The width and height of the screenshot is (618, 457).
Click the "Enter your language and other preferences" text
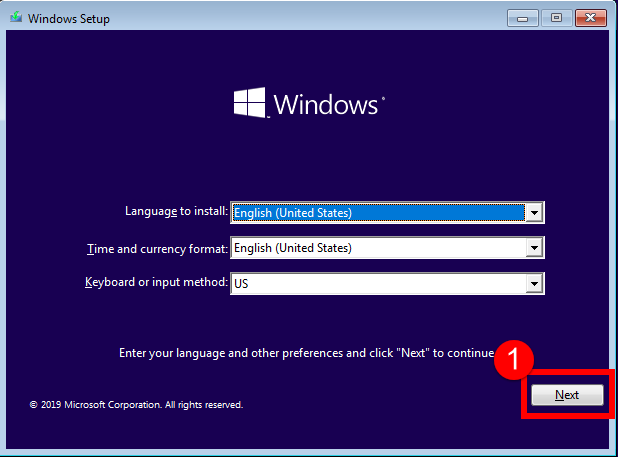click(x=307, y=353)
